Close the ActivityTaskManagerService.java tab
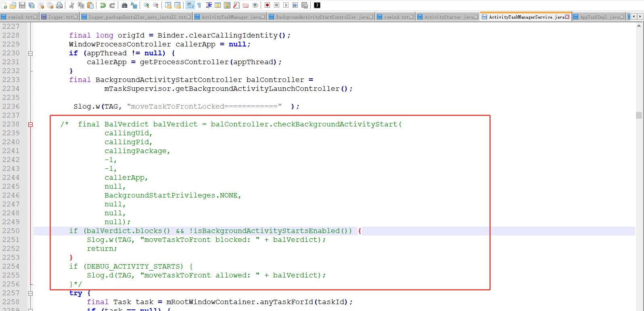Screen dimensions: 644x311 point(567,17)
